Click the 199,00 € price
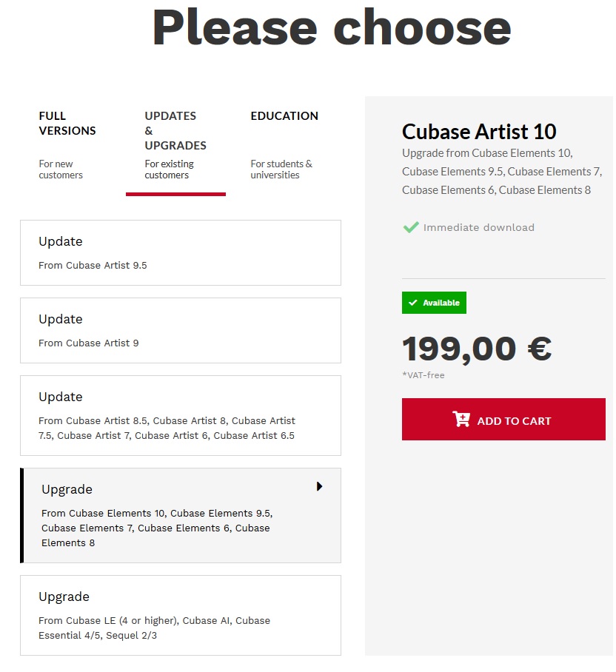Image resolution: width=616 pixels, height=672 pixels. click(477, 349)
